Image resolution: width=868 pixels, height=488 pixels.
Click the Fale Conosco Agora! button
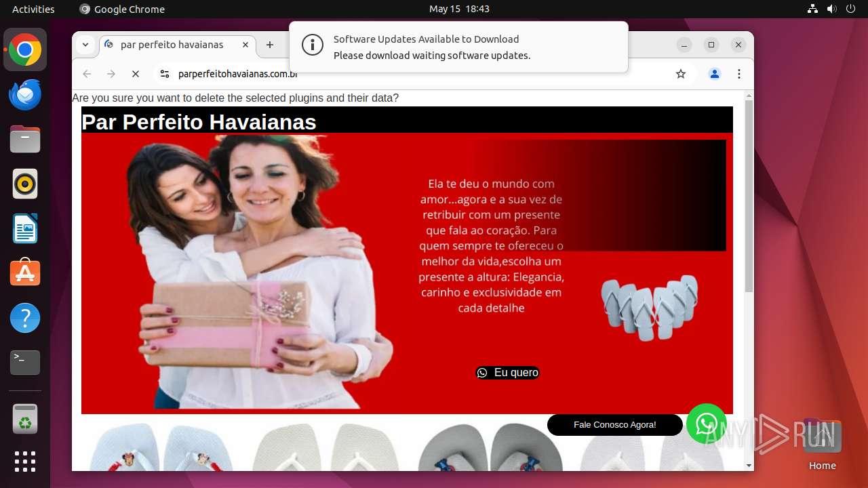(x=615, y=425)
